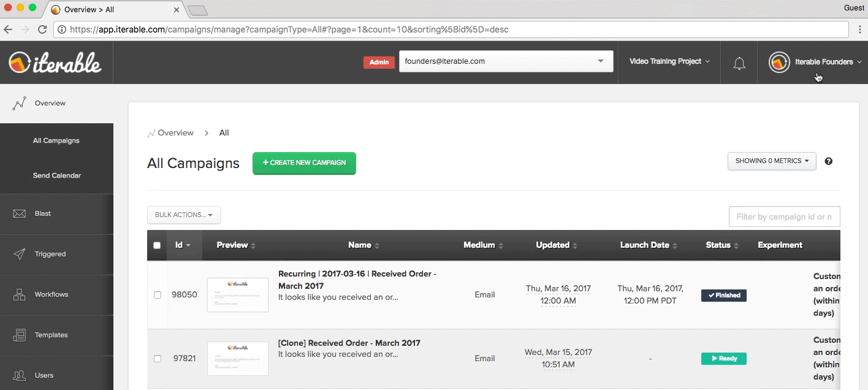Click the Overview chart icon in sidebar

(x=19, y=103)
